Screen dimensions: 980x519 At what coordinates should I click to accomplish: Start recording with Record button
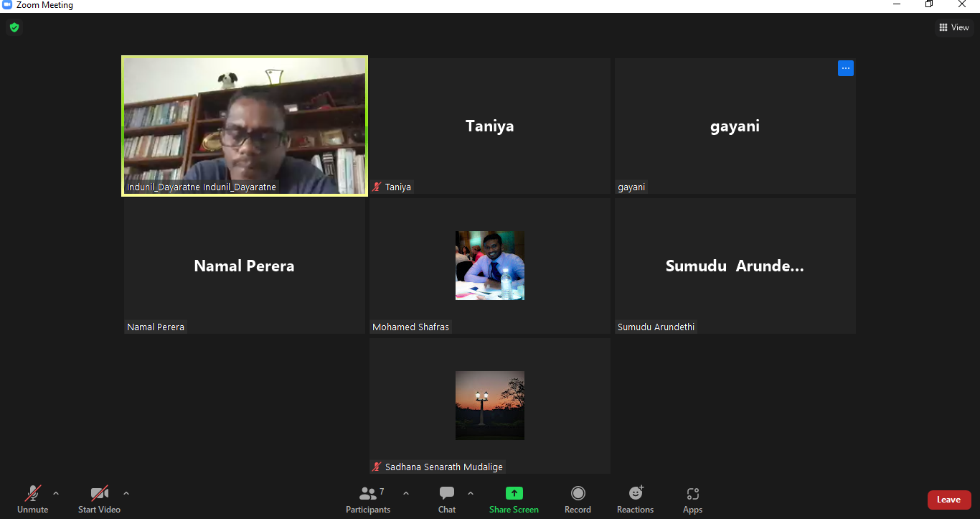coord(578,500)
